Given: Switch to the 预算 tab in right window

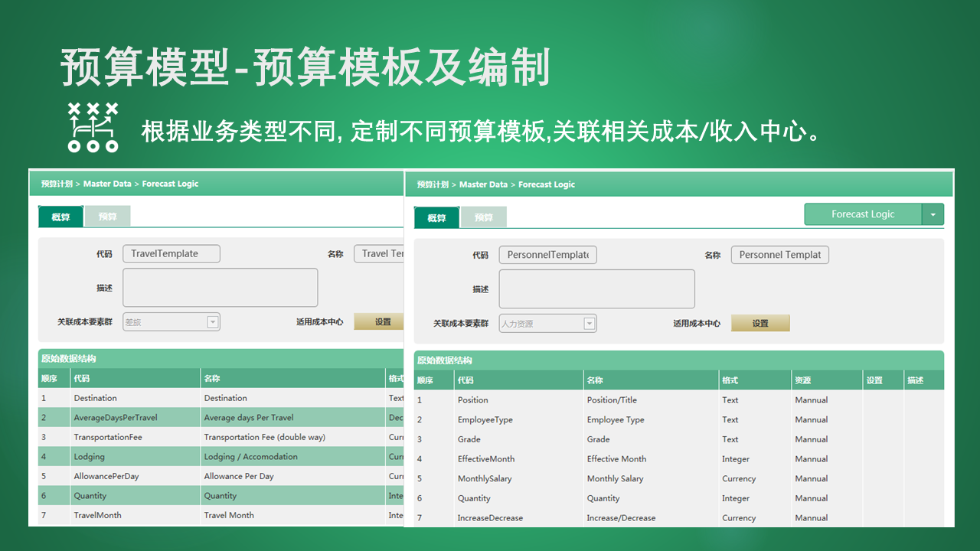Looking at the screenshot, I should click(x=484, y=217).
